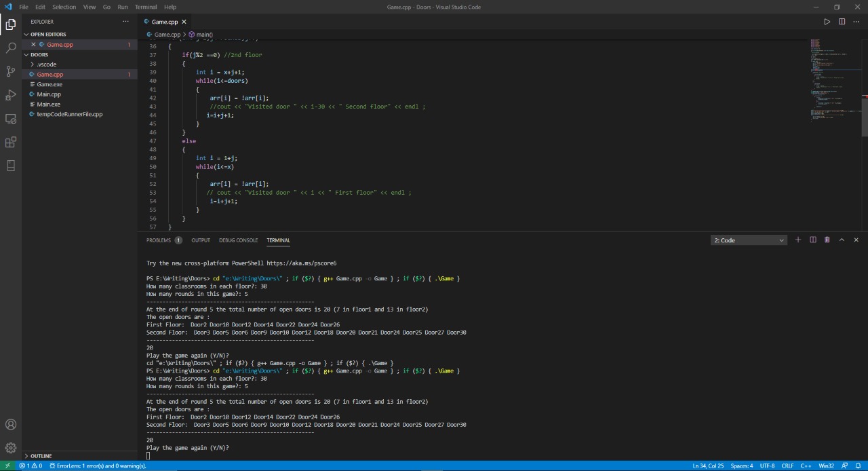
Task: Switch to the PROBLEMS tab
Action: [159, 240]
